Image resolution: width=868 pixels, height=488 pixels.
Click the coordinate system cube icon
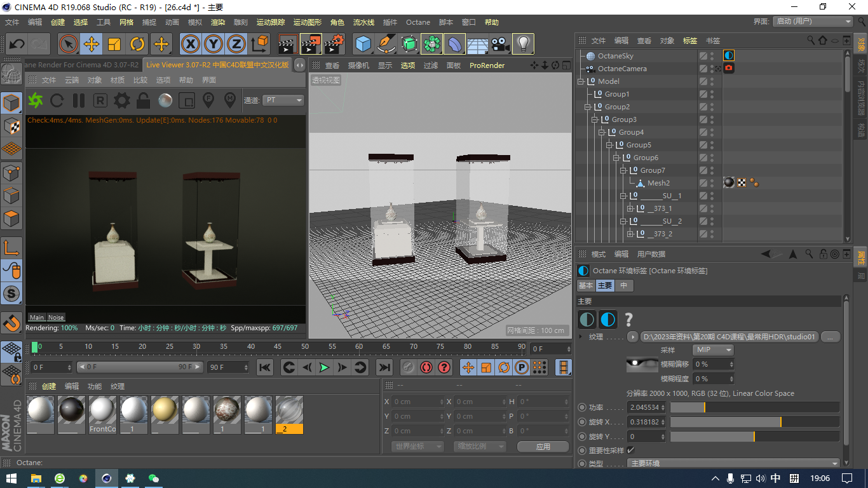pos(260,44)
